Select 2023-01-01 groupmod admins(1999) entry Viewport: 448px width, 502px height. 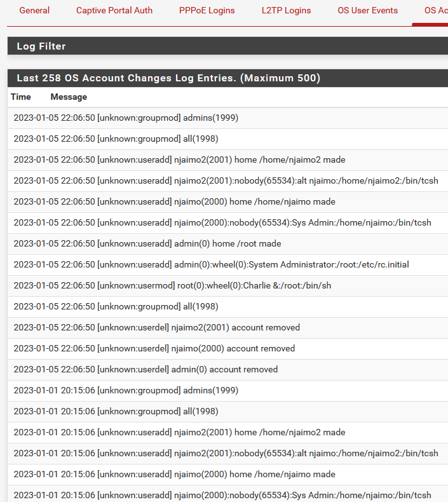coord(227,390)
